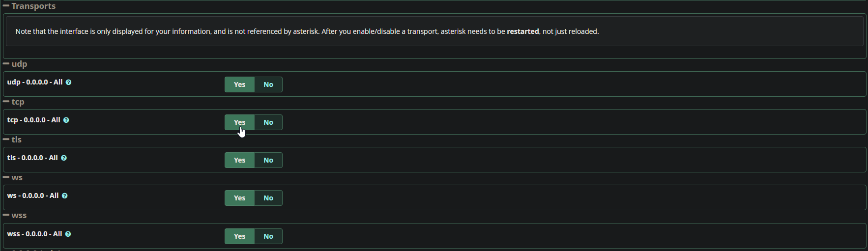Enable tcp transport with Yes
The width and height of the screenshot is (868, 251).
(x=239, y=122)
